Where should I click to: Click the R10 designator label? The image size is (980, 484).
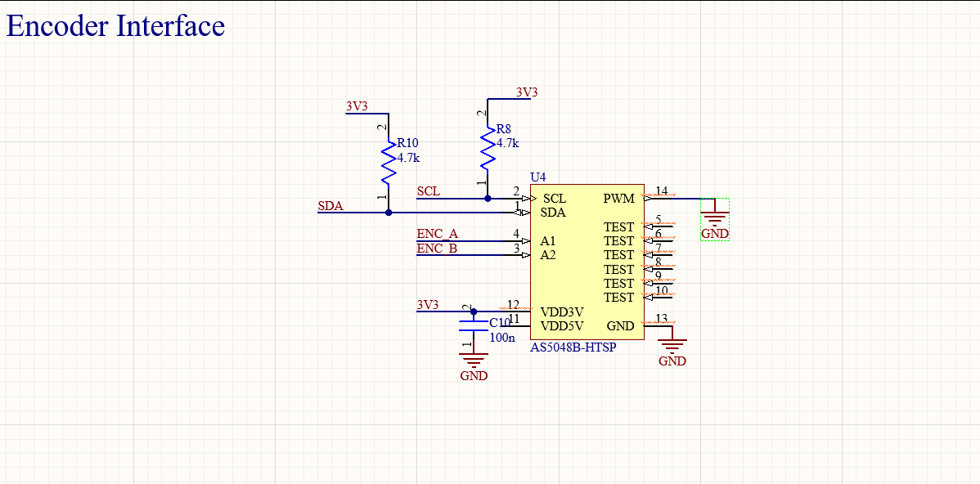[x=407, y=143]
